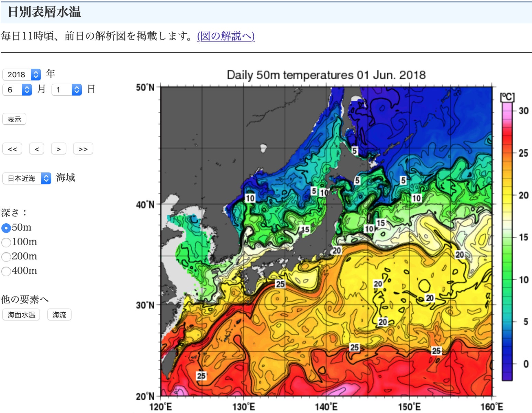532x413 pixels.
Task: Jump back with the << button
Action: click(x=12, y=149)
